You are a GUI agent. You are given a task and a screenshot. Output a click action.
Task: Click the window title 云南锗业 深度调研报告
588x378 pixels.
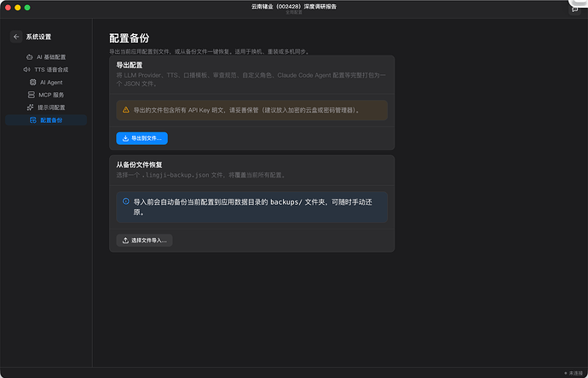(x=294, y=6)
